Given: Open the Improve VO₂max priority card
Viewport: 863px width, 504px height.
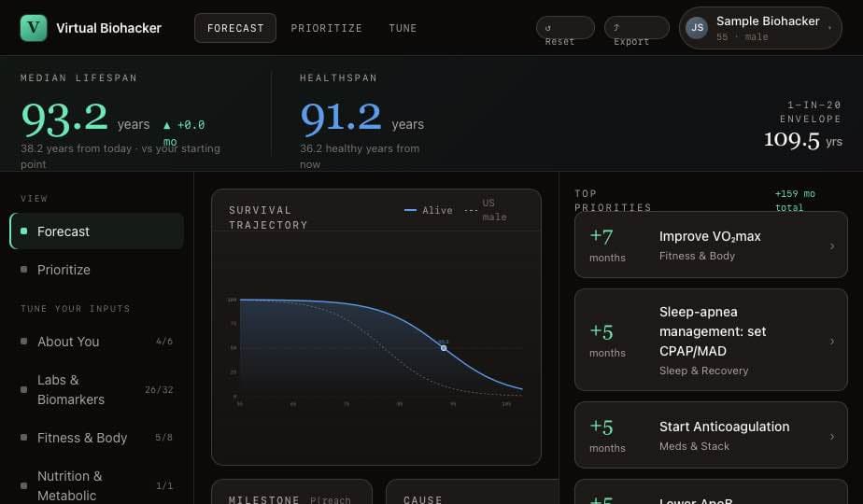Looking at the screenshot, I should point(711,245).
